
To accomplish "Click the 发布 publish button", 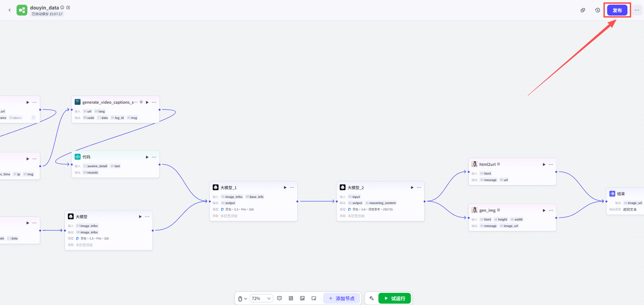I will pyautogui.click(x=617, y=10).
